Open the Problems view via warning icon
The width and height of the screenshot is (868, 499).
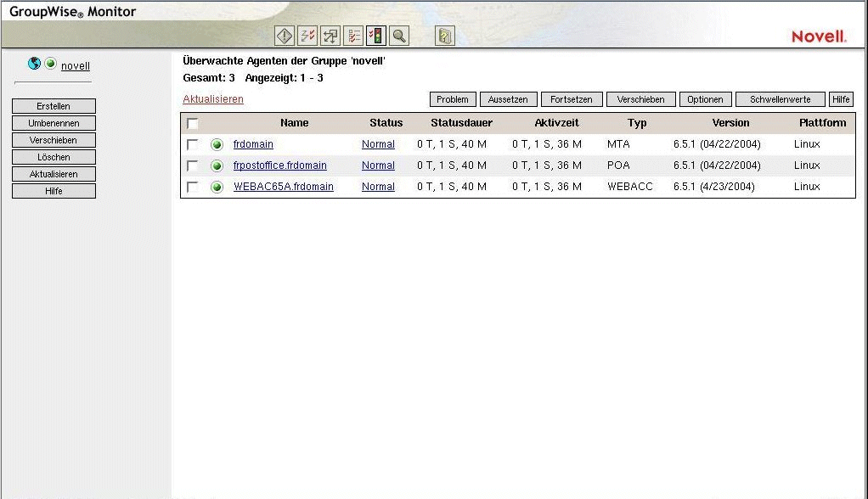point(284,36)
